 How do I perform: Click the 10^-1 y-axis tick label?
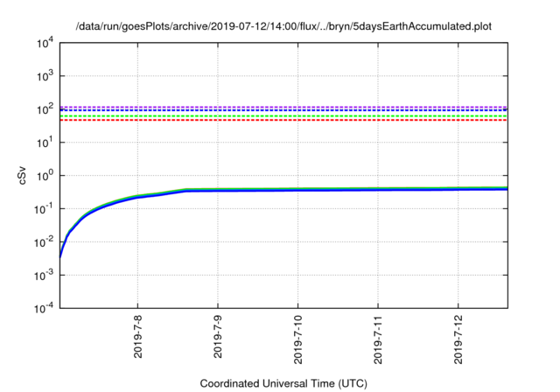pos(45,209)
